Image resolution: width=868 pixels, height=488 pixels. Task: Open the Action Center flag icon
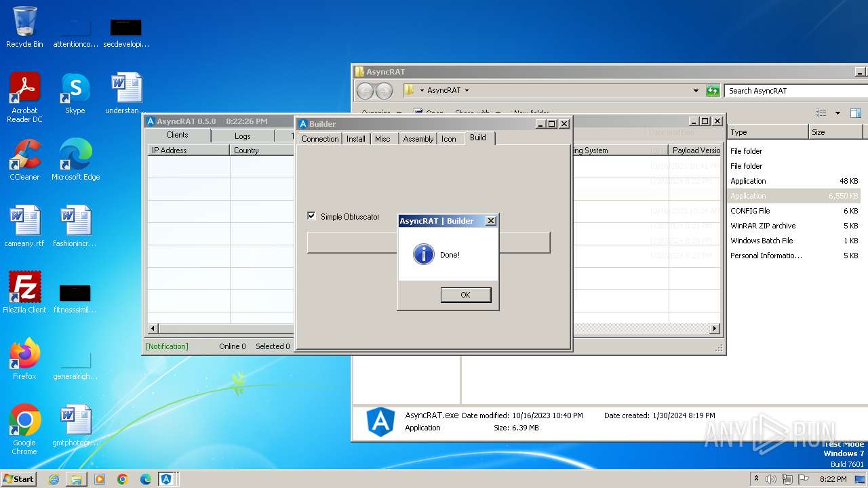[804, 479]
